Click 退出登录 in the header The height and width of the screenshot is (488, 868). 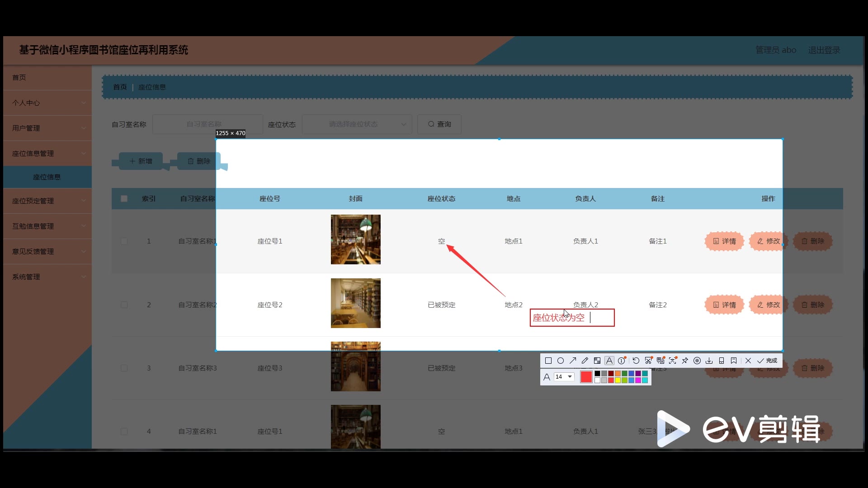click(824, 50)
